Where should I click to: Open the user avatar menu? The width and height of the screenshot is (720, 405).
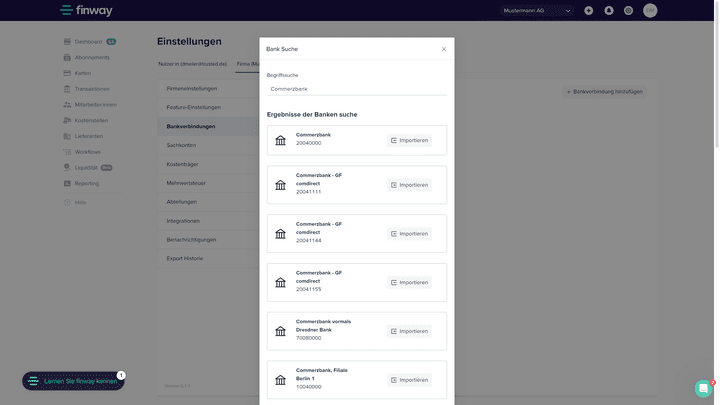650,11
